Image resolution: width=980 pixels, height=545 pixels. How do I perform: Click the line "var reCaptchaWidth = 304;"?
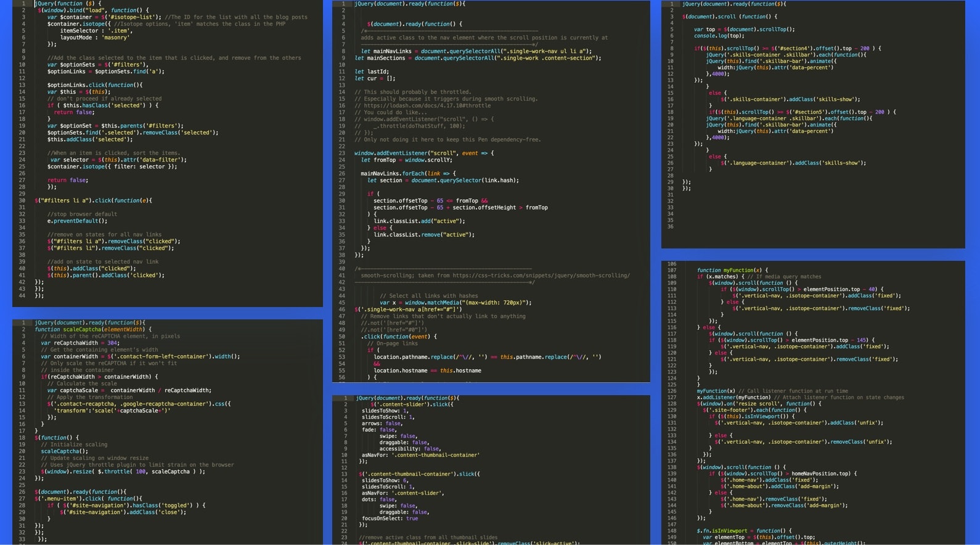(80, 343)
